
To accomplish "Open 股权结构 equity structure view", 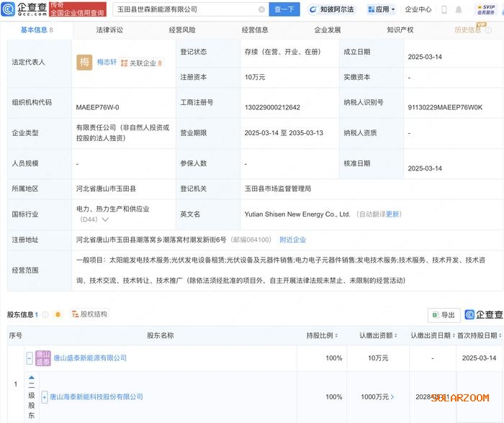I will click(89, 314).
